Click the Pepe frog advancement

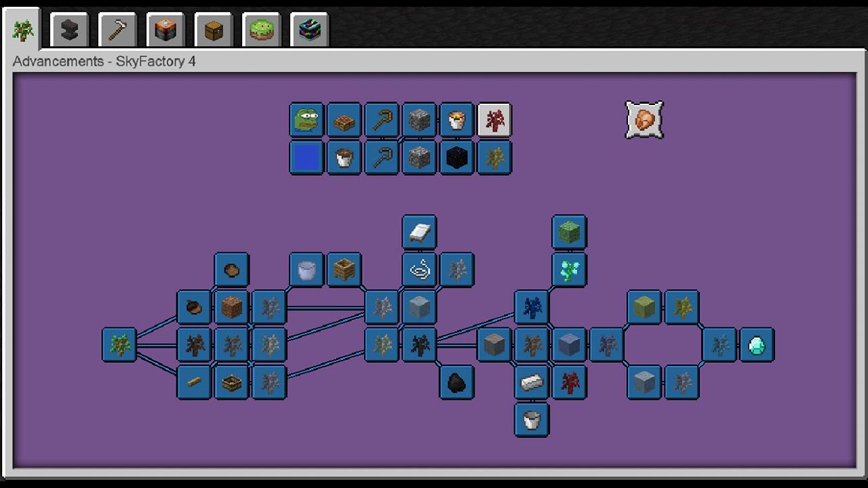click(307, 120)
